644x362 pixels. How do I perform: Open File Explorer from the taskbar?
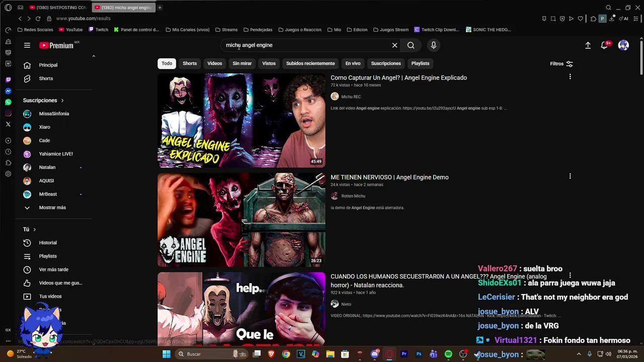pyautogui.click(x=330, y=354)
